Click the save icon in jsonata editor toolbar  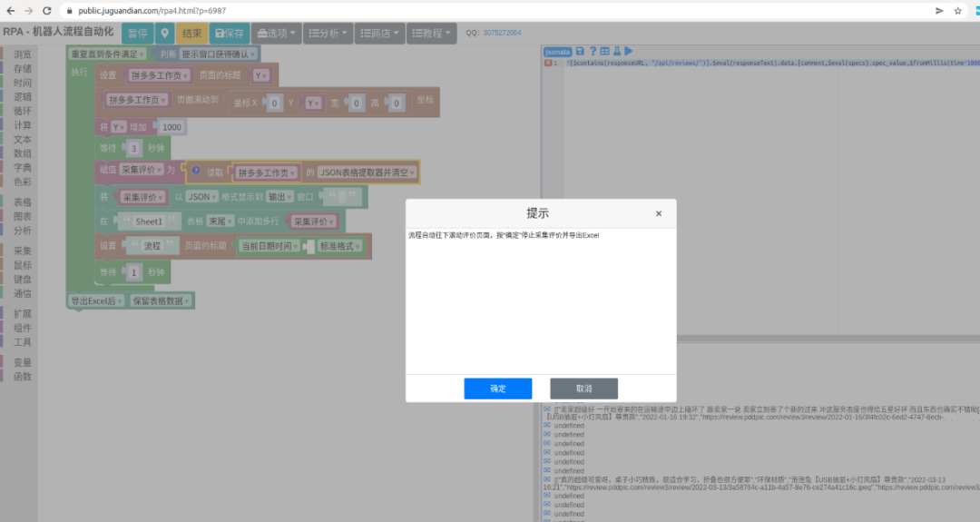point(580,51)
